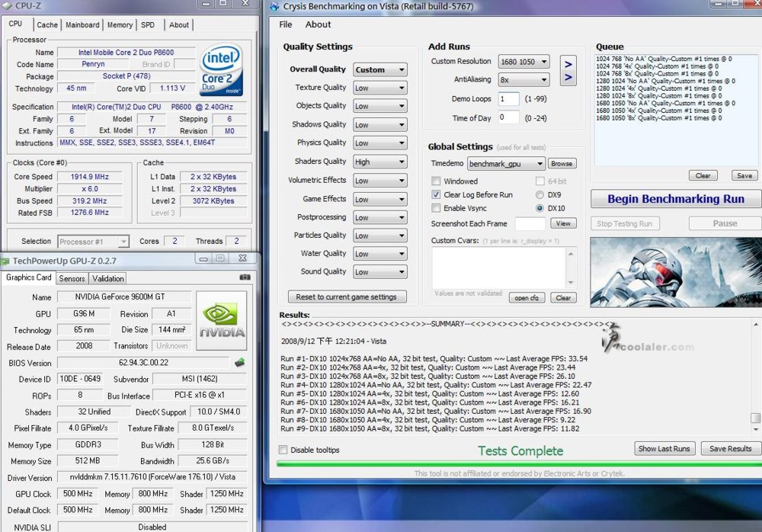Open the Memory tab in CPU-Z

(120, 25)
